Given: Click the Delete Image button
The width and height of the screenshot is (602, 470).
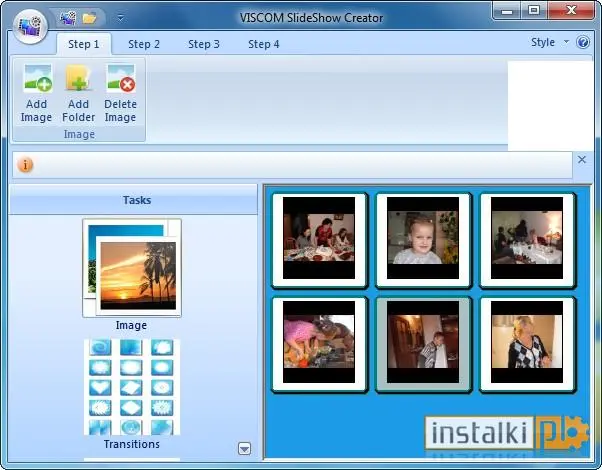Looking at the screenshot, I should point(121,93).
